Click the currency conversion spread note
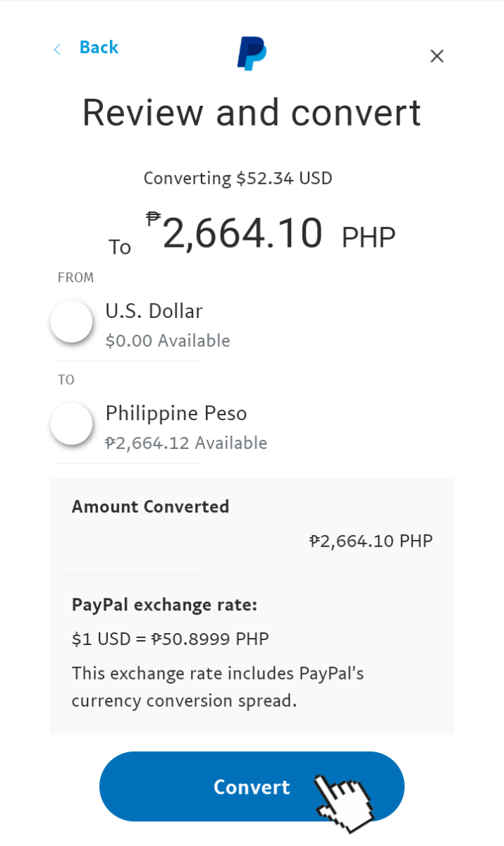This screenshot has width=504, height=846. pyautogui.click(x=217, y=687)
